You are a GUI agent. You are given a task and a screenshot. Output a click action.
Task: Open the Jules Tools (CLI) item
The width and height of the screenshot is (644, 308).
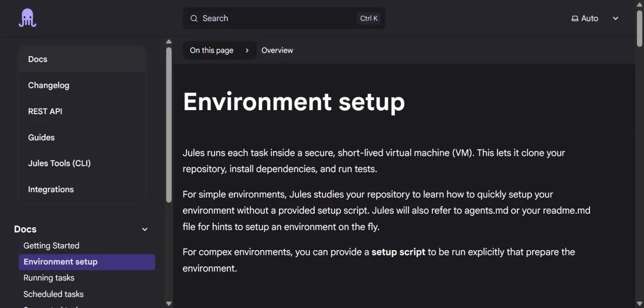(x=82, y=163)
